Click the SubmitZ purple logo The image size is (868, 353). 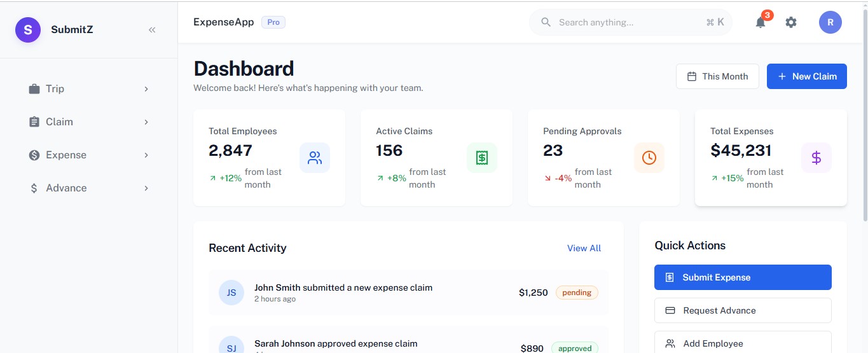coord(28,29)
